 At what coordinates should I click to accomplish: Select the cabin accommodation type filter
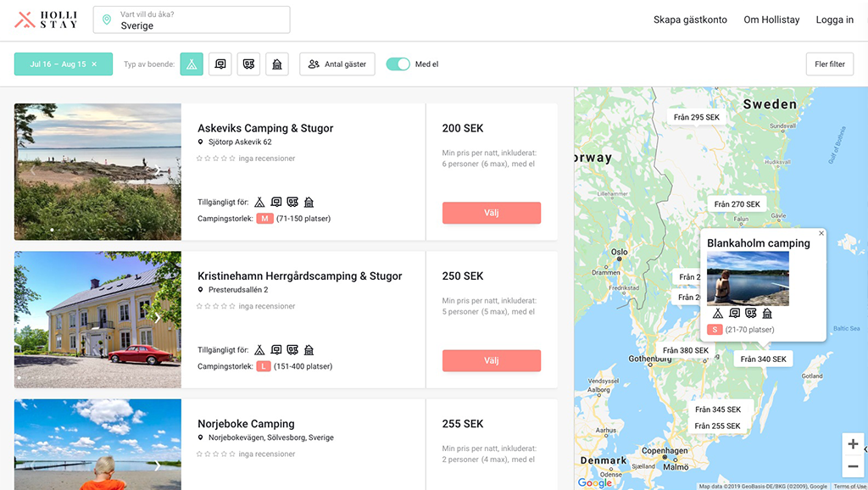tap(277, 64)
